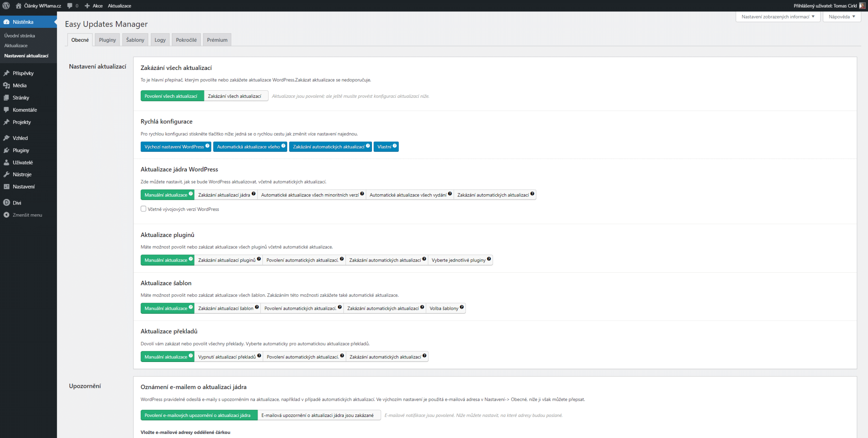Open Nástěnka dashboard menu item
The height and width of the screenshot is (438, 868).
click(28, 22)
